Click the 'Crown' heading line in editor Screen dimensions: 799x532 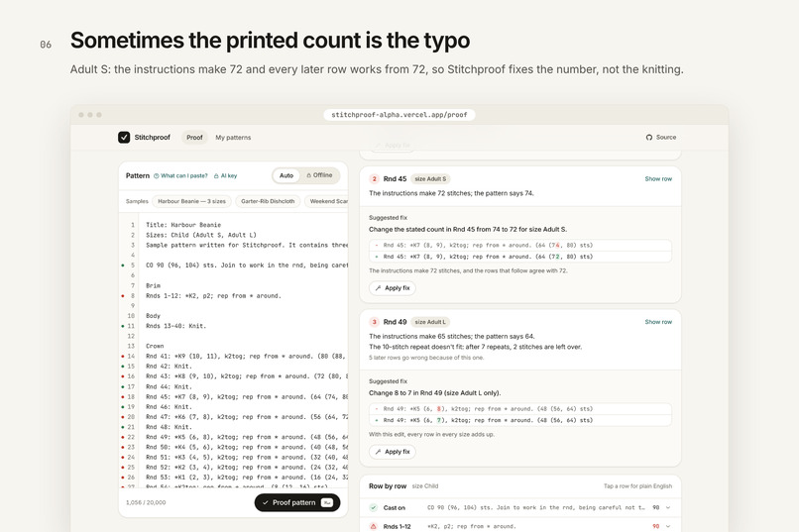155,346
